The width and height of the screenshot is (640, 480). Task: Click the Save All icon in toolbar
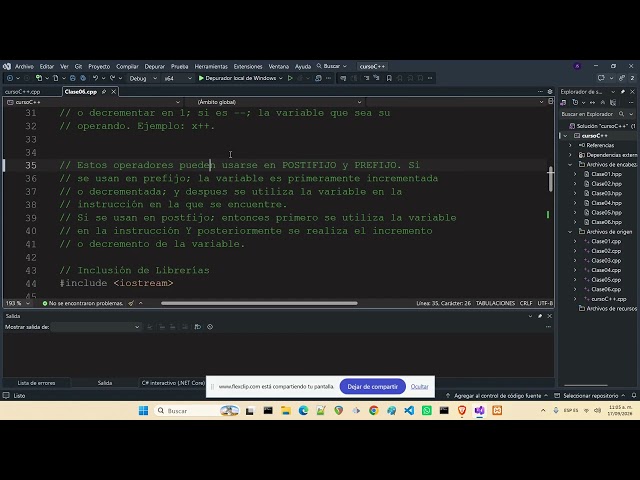[83, 78]
